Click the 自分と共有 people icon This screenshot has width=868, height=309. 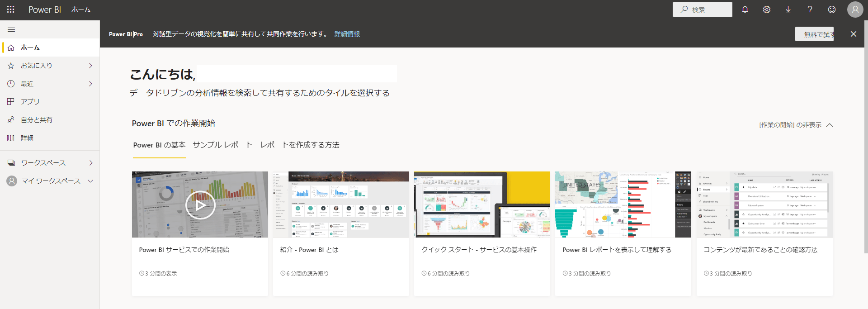point(11,120)
